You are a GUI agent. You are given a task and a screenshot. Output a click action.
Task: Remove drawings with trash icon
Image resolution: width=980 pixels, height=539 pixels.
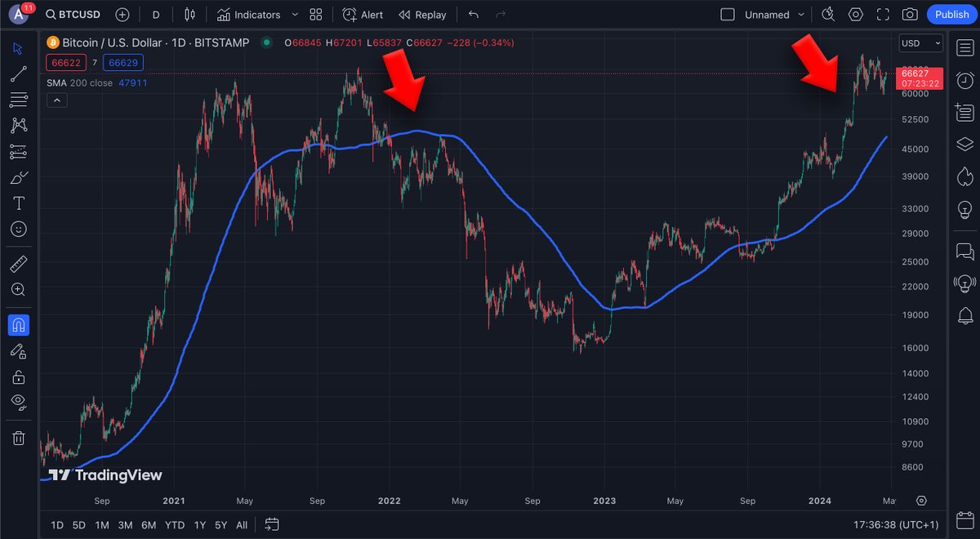[x=18, y=439]
